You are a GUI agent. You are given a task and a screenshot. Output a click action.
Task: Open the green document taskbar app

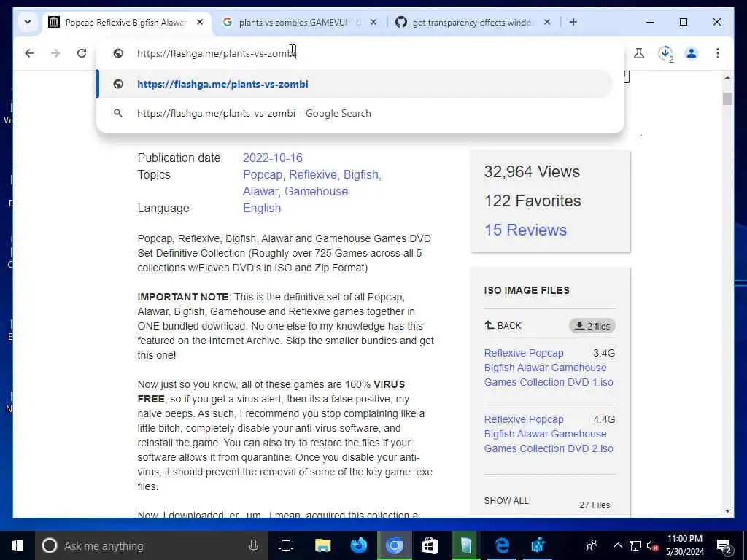coord(466,545)
